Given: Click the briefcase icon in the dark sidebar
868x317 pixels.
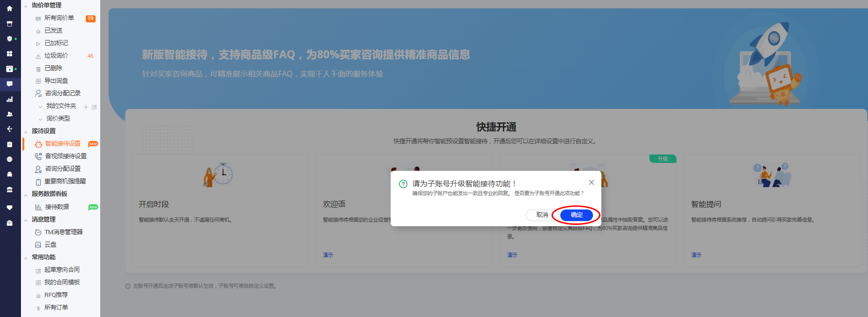Looking at the screenshot, I should coord(9,223).
